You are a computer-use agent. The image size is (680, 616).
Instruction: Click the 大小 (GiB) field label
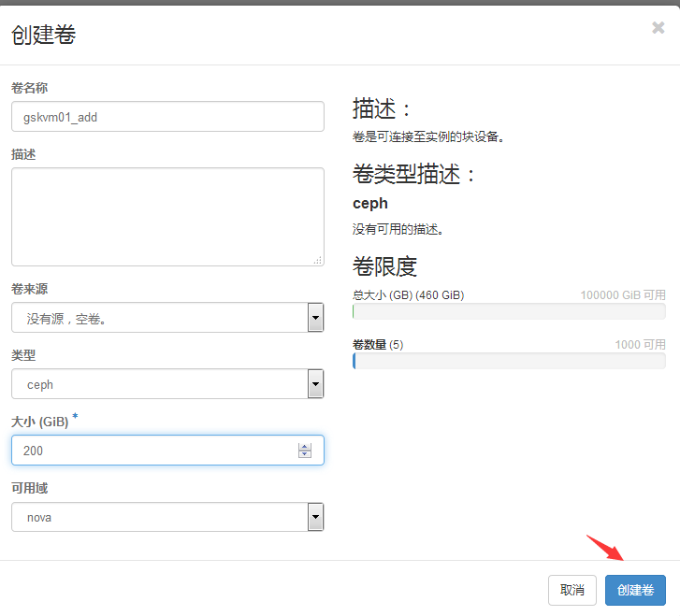tap(39, 423)
